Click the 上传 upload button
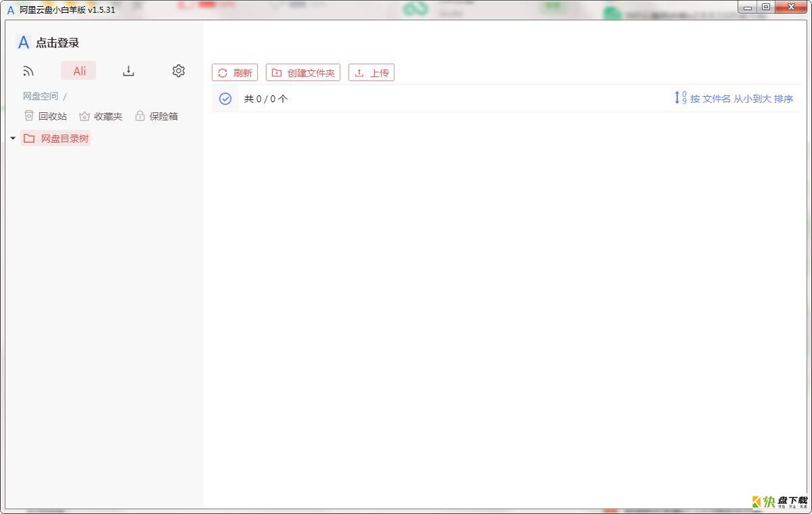This screenshot has height=514, width=812. pyautogui.click(x=371, y=73)
